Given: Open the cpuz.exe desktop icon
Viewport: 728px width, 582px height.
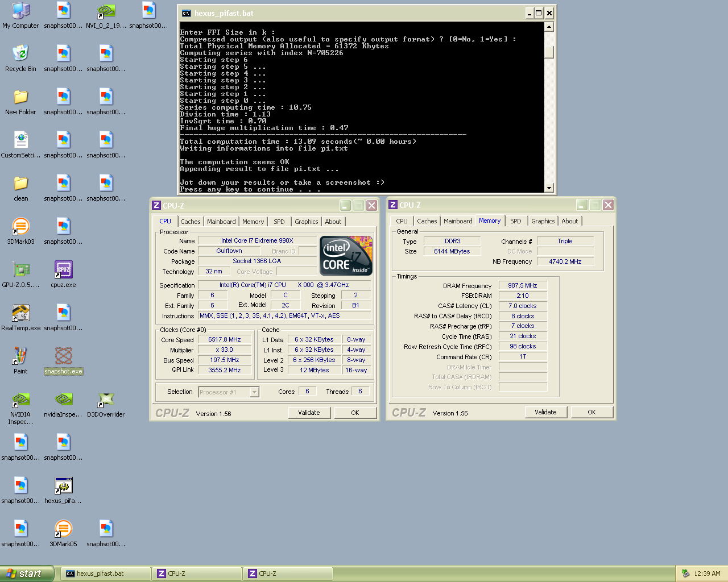Looking at the screenshot, I should tap(63, 270).
